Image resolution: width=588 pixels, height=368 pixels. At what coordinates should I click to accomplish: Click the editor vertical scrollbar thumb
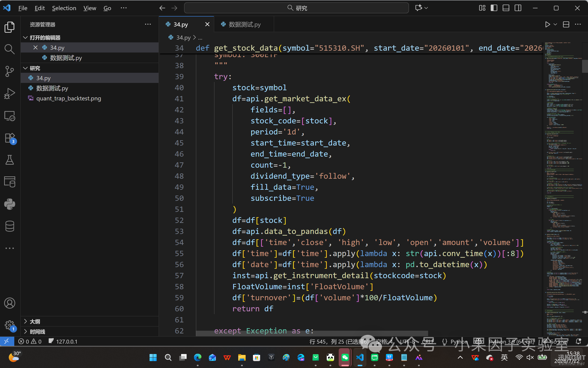click(x=585, y=66)
